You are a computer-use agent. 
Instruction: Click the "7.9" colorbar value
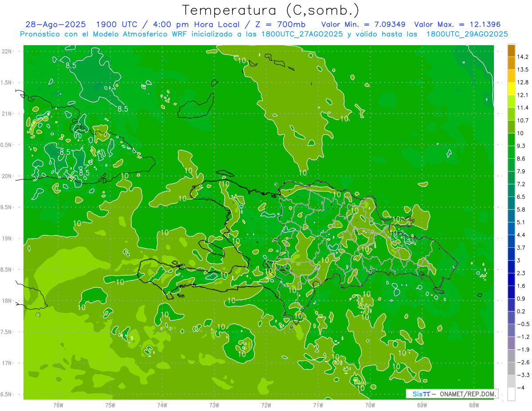[521, 172]
